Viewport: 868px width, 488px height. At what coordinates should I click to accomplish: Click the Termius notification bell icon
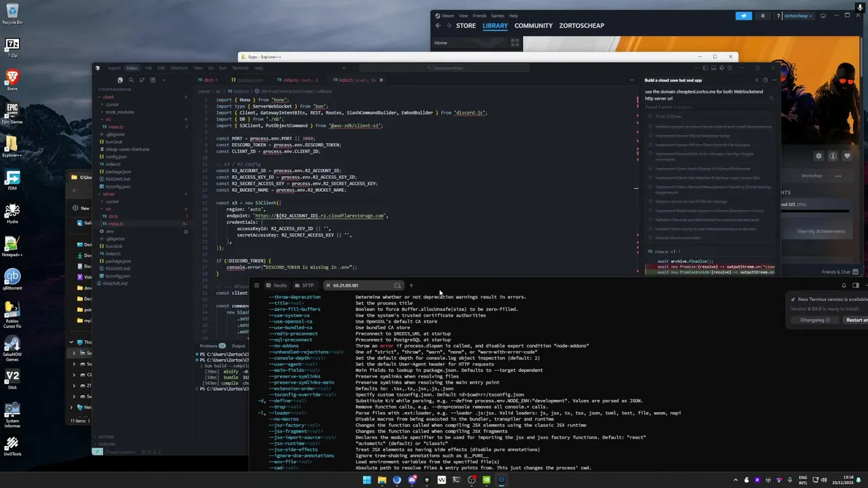[844, 285]
